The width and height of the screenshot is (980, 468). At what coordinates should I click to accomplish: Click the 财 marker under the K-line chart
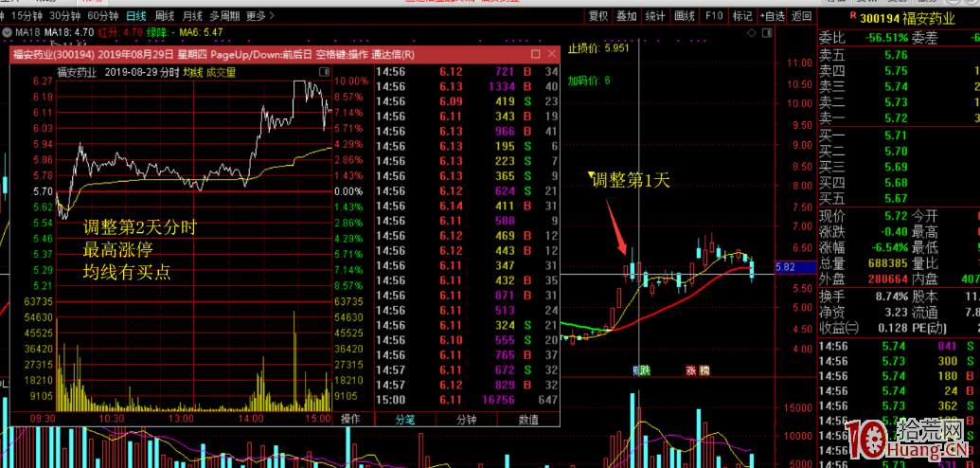coord(635,370)
